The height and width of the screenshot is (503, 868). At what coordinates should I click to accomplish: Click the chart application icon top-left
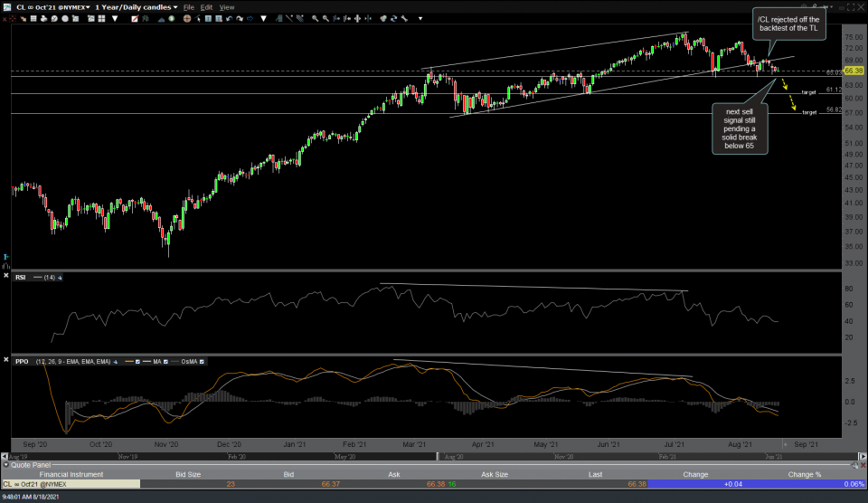coord(6,7)
